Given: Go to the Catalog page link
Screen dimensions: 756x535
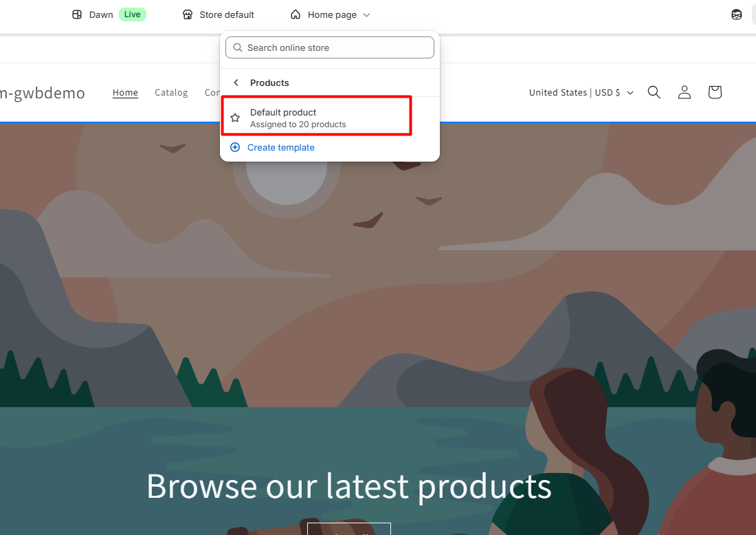Looking at the screenshot, I should [x=171, y=92].
